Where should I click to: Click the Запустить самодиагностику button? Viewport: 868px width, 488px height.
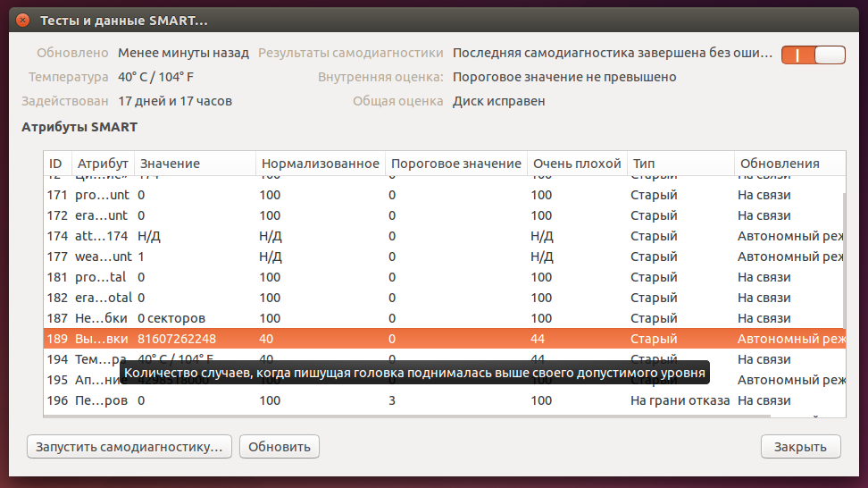tap(129, 446)
